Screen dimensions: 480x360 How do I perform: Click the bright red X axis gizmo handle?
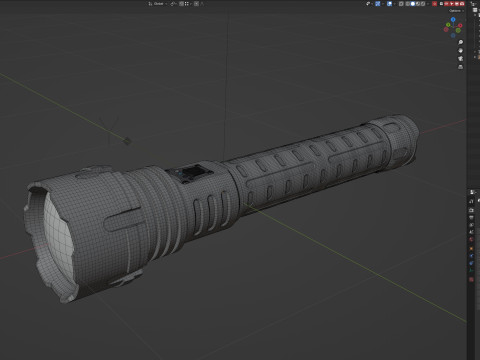pyautogui.click(x=460, y=25)
